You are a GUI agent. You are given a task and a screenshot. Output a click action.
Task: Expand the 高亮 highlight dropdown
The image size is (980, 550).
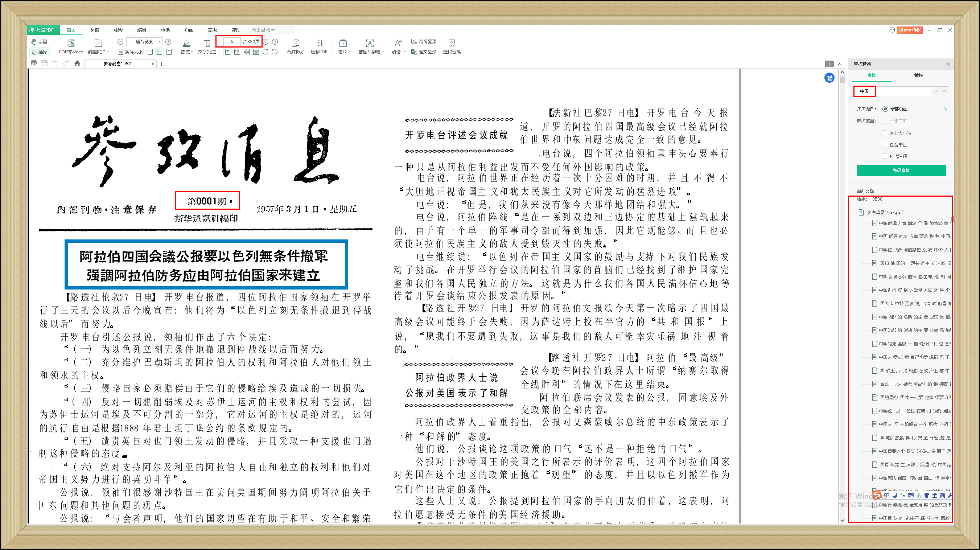coord(192,52)
